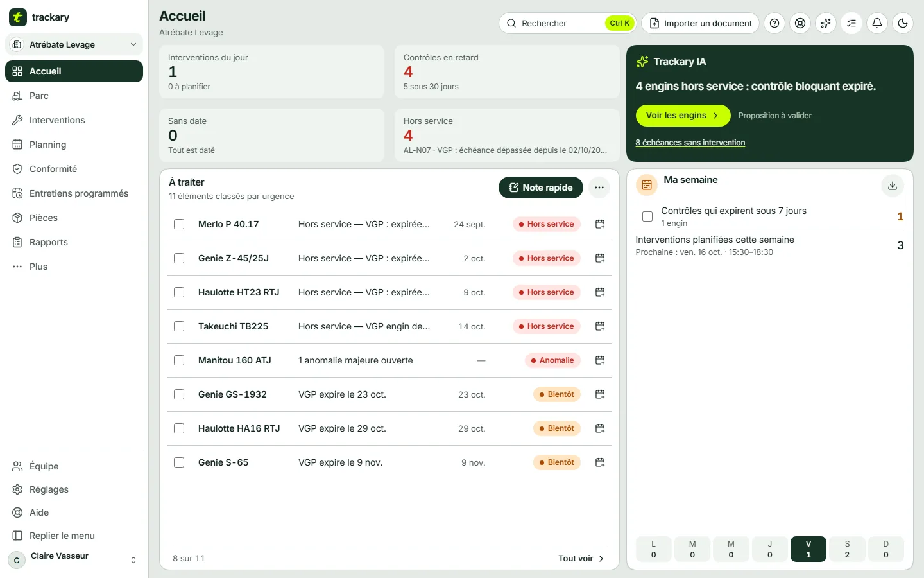The width and height of the screenshot is (924, 578).
Task: Plan intervention calendar icon for Genie S-65
Action: click(600, 462)
